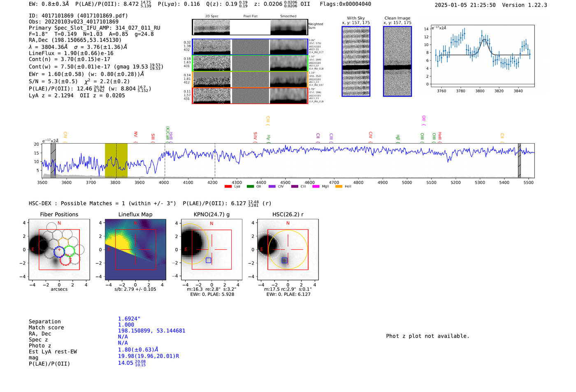The width and height of the screenshot is (576, 392).
Task: Click the timestamp '2025-01-05 21:25:50'
Action: pos(465,5)
